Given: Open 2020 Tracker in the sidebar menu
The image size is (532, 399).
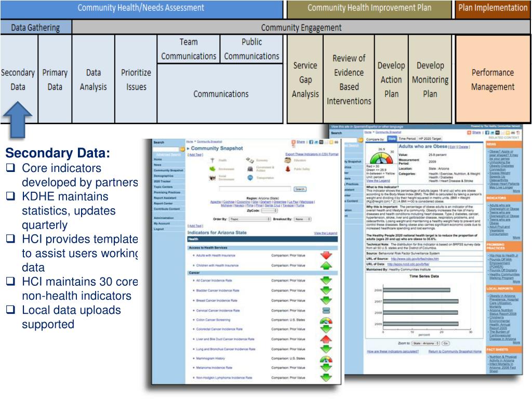Looking at the screenshot, I should (x=162, y=181).
